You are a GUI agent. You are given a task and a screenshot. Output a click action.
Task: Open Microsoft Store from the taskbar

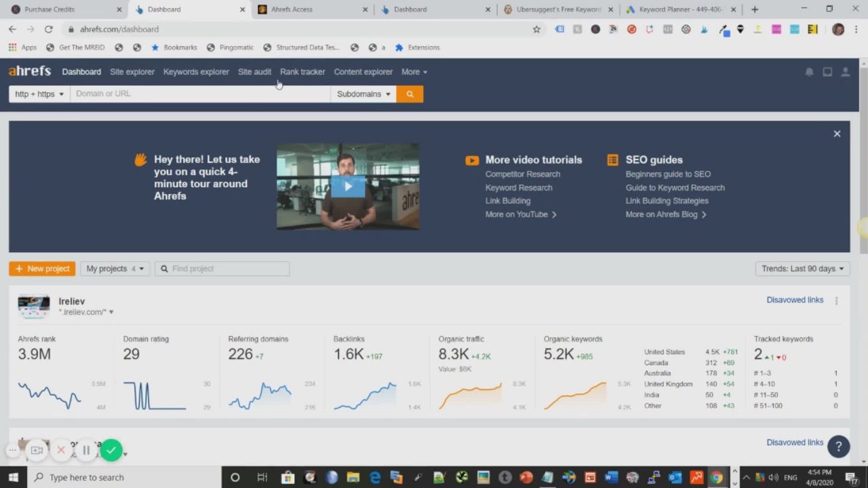pos(288,477)
